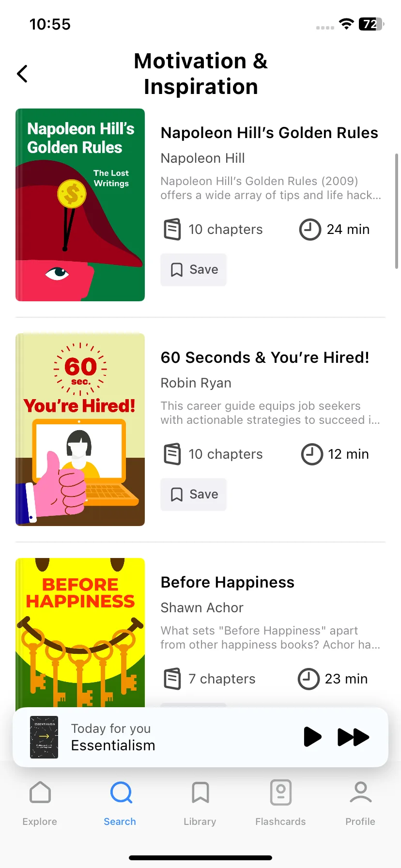401x868 pixels.
Task: Tap the 60 Seconds & You're Hired! title
Action: tap(265, 357)
